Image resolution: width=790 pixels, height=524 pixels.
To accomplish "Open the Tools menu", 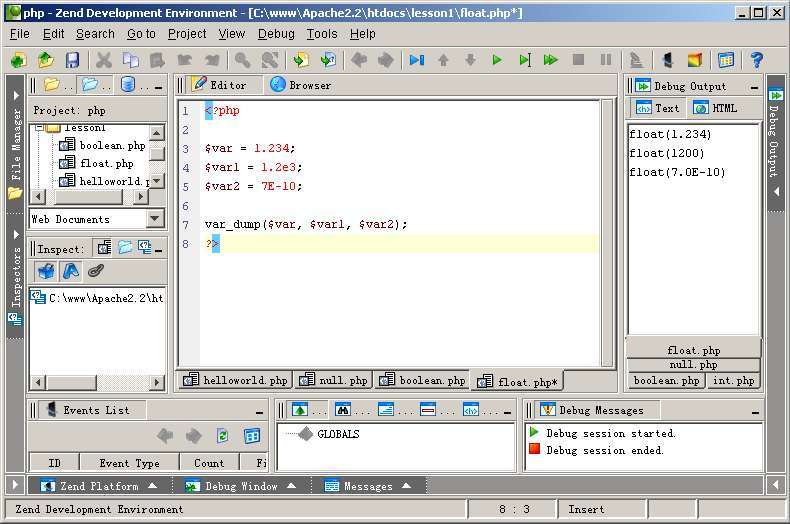I will pos(322,34).
